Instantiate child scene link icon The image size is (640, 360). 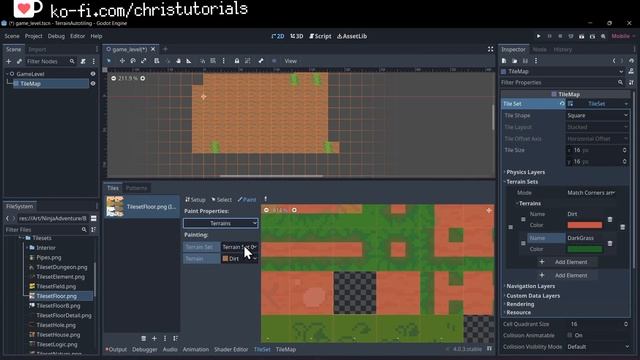pyautogui.click(x=19, y=61)
